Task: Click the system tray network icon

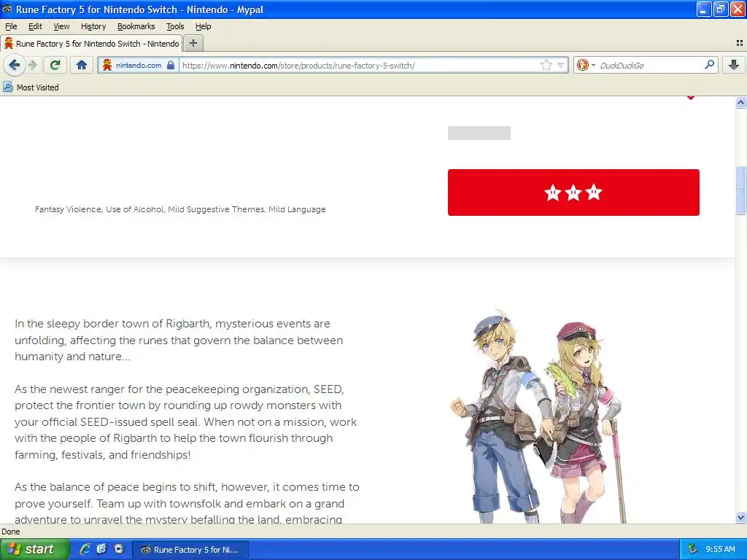Action: (693, 549)
